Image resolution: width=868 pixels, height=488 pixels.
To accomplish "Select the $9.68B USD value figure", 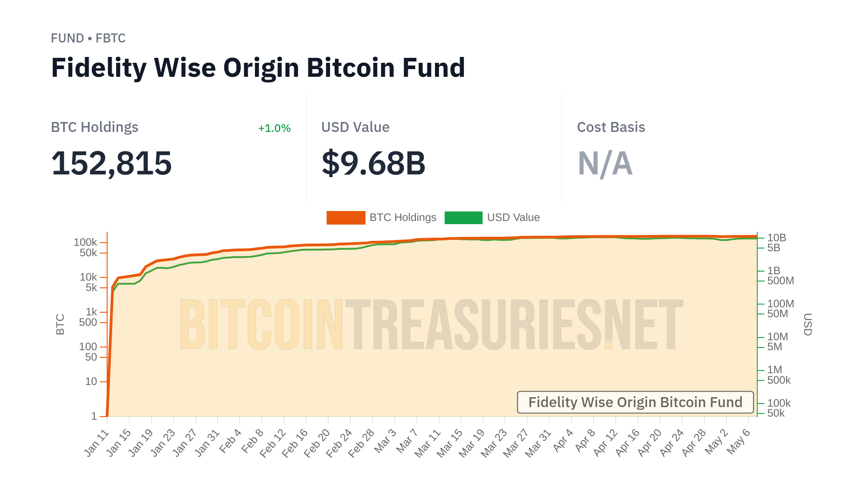I will point(373,163).
